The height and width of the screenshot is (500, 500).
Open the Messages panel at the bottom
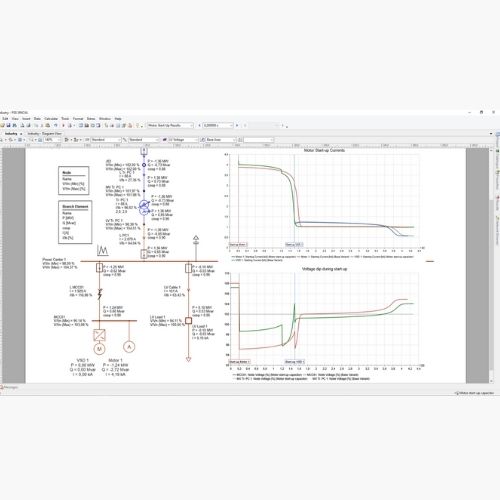9,387
